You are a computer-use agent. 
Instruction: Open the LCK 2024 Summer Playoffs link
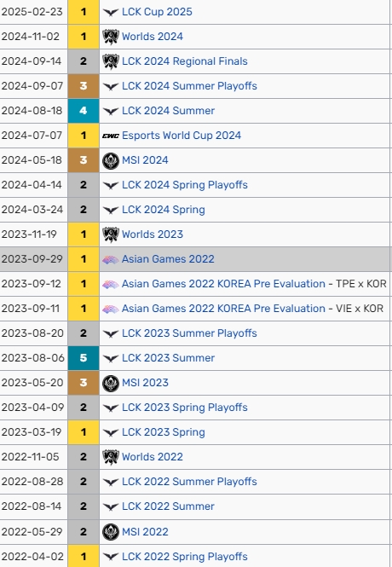(x=189, y=86)
